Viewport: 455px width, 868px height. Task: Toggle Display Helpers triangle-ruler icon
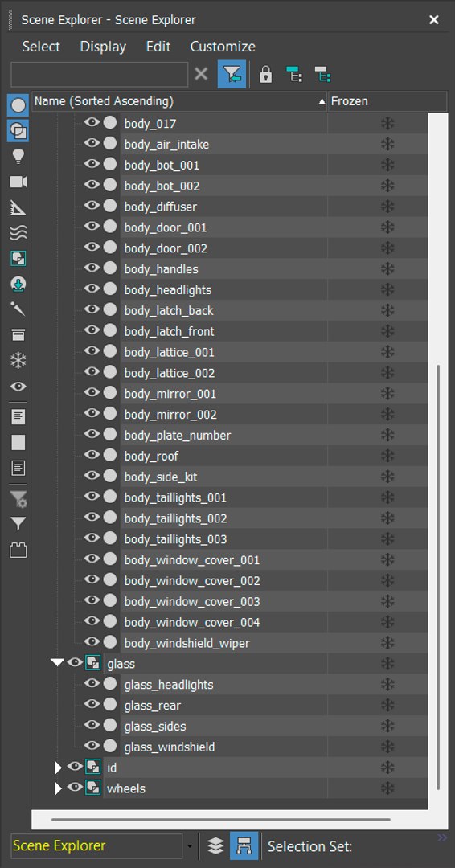click(18, 208)
